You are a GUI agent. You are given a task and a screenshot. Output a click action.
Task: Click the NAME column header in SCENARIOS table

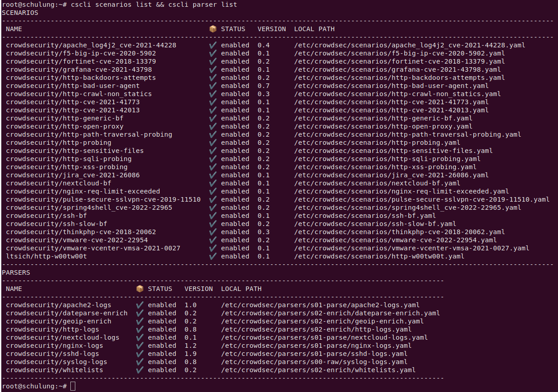click(14, 29)
